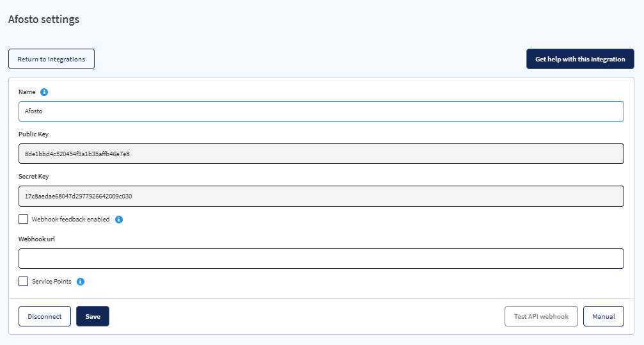Open the Manual for this integration
The image size is (644, 345).
tap(603, 316)
